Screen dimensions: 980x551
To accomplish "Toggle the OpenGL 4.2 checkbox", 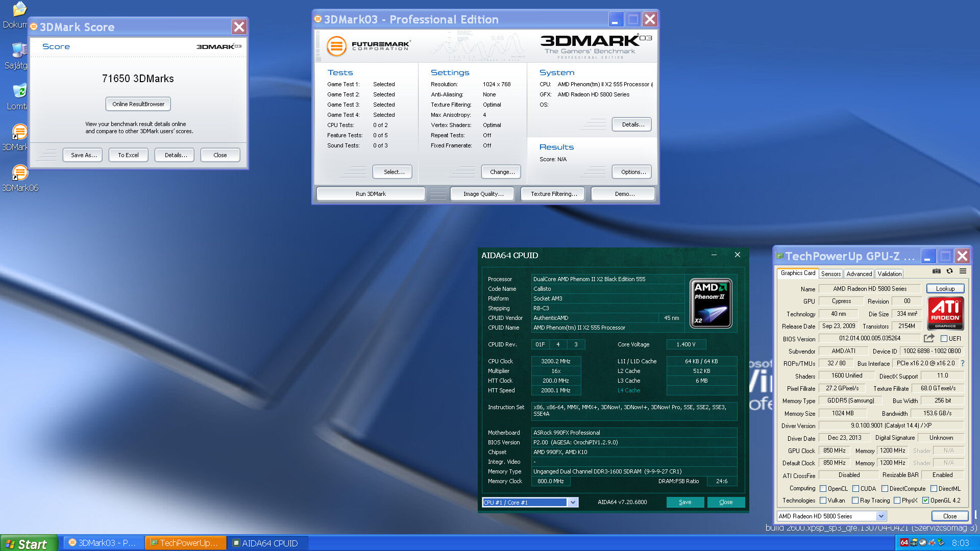I will click(x=925, y=500).
